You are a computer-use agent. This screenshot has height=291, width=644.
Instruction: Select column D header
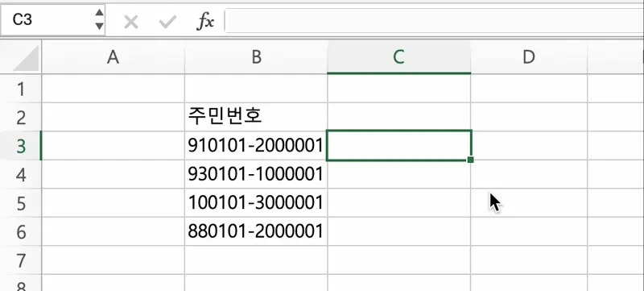[x=529, y=57]
